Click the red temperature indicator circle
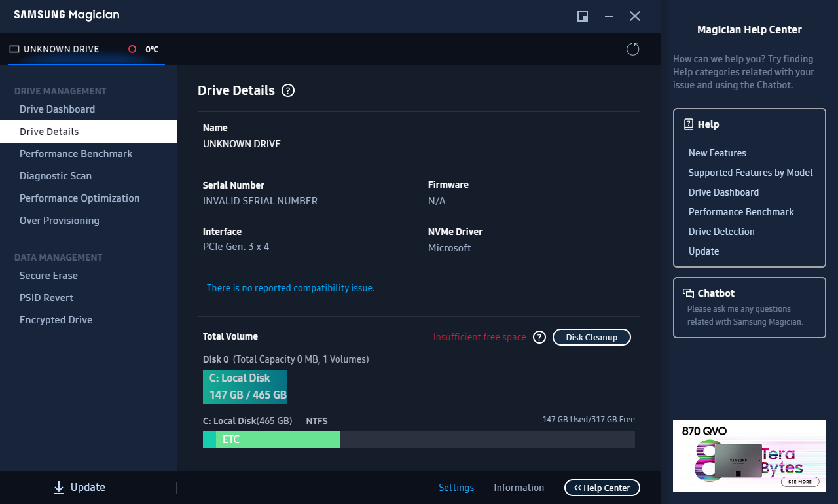 coord(132,49)
